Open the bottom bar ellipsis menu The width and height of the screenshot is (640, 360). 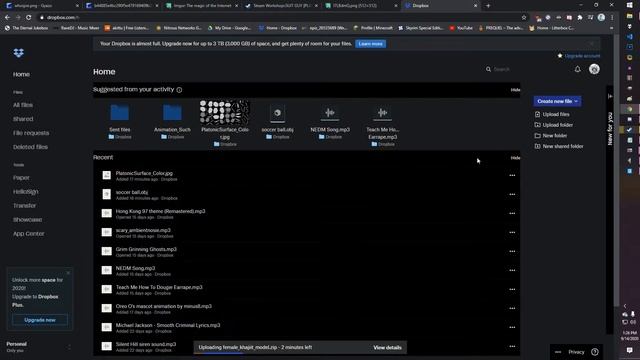558,352
